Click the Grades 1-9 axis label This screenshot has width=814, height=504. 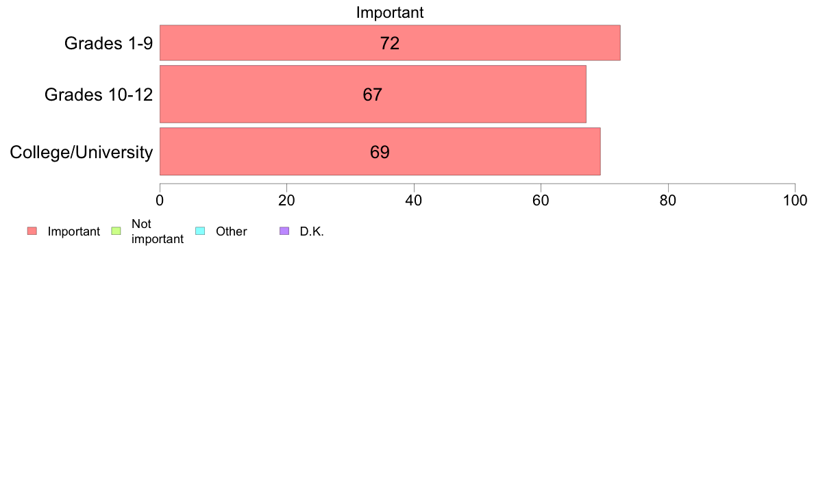click(x=108, y=43)
